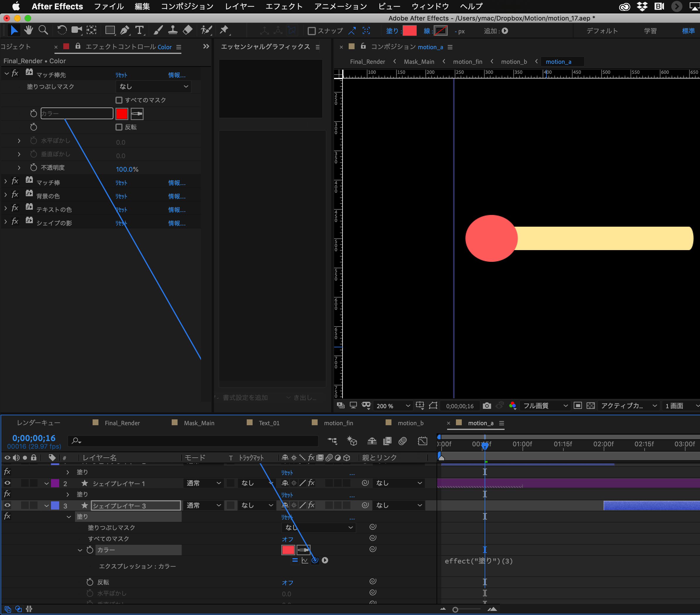Expand the 不透明度 property disclosure triangle
700x615 pixels.
[x=19, y=168]
